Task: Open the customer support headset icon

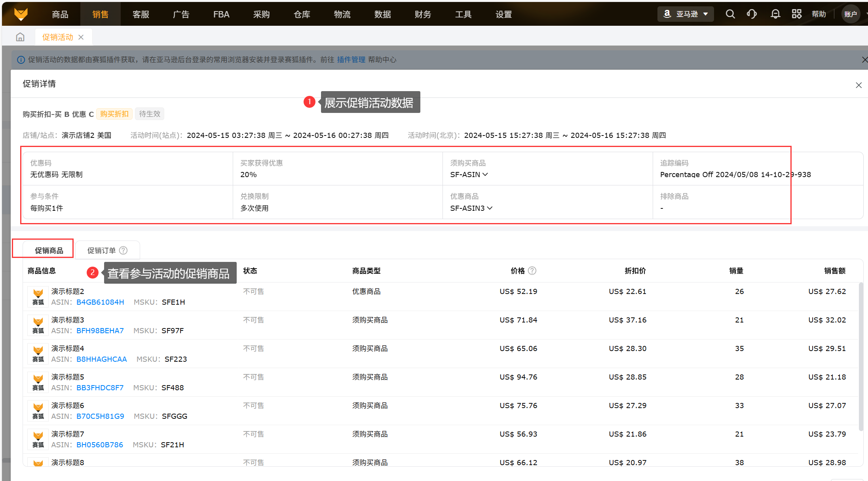Action: point(752,14)
